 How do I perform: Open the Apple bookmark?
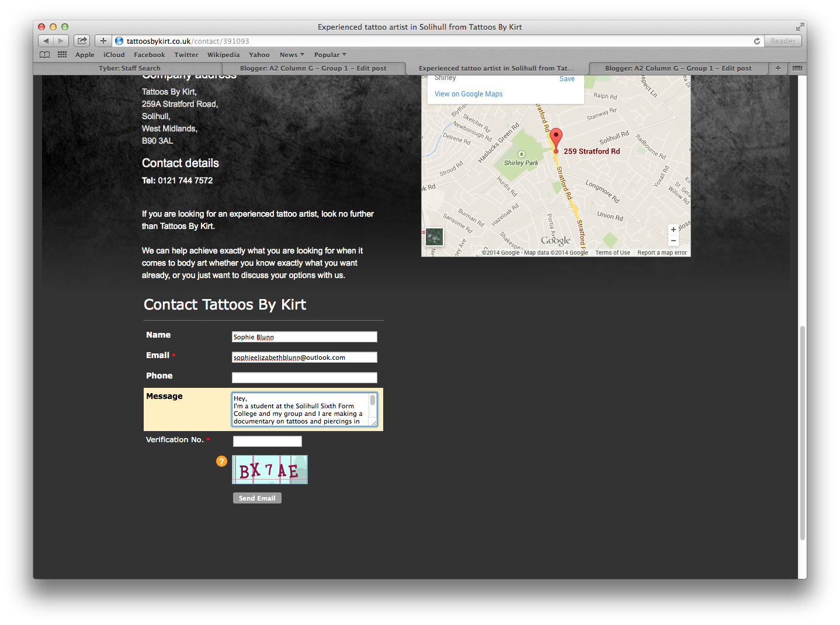coord(85,55)
